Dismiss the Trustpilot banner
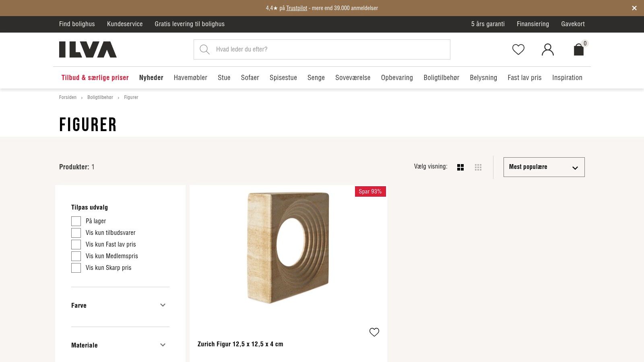The image size is (644, 362). [x=634, y=8]
